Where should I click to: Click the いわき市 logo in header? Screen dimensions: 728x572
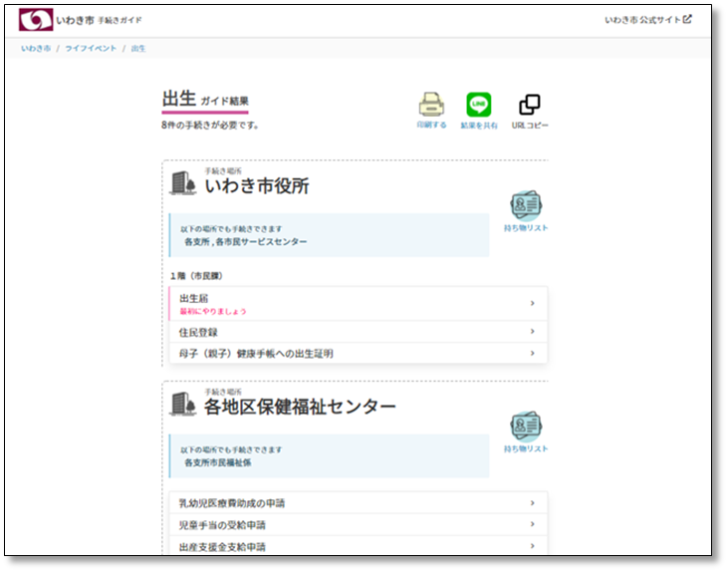pyautogui.click(x=37, y=20)
